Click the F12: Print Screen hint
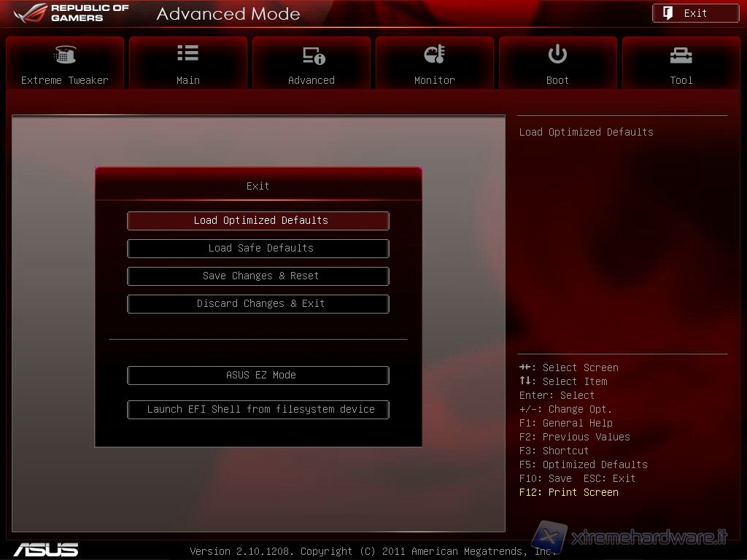The height and width of the screenshot is (560, 747). pos(569,492)
